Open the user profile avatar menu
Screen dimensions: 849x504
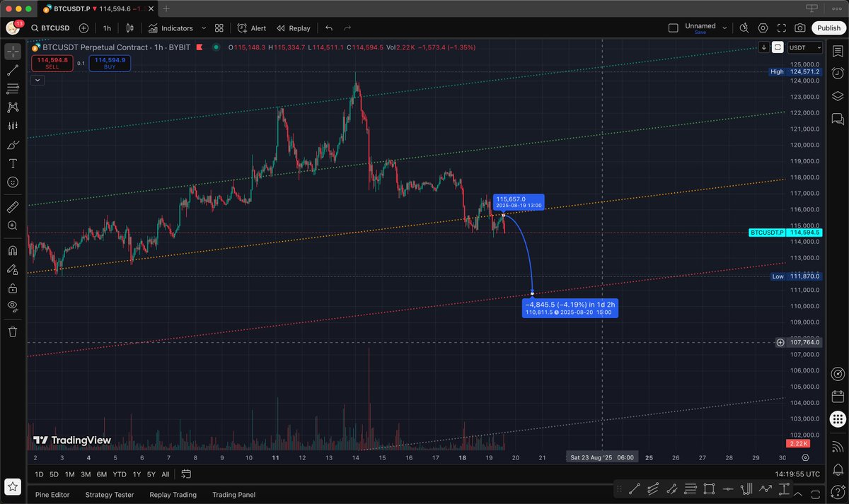[13, 28]
